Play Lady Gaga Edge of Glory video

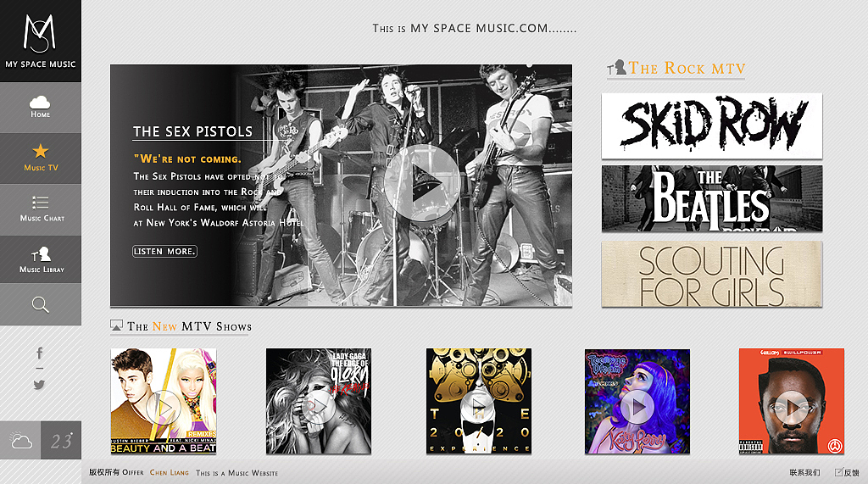pos(319,407)
